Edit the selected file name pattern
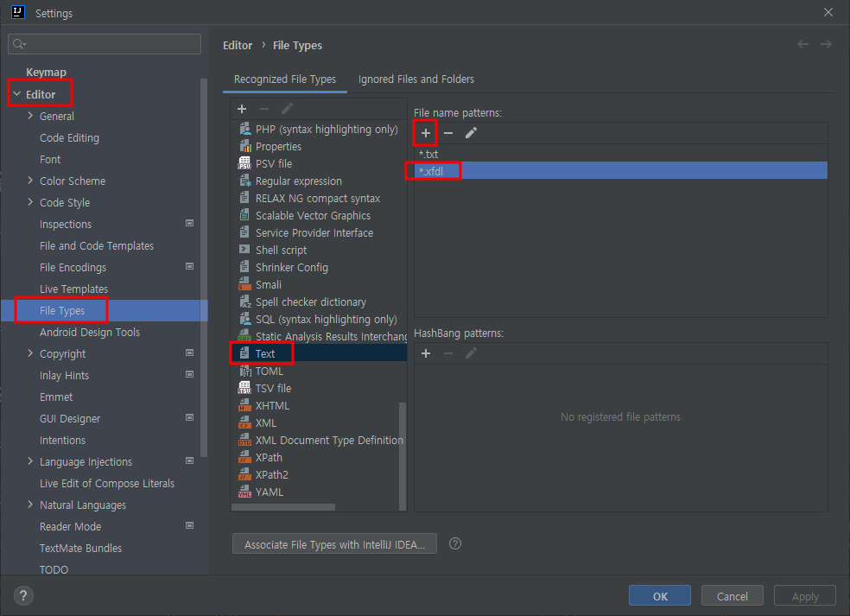850x616 pixels. (471, 133)
